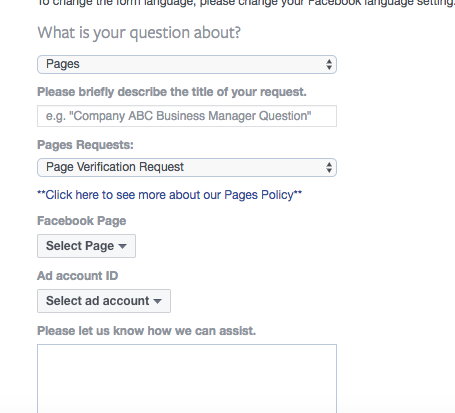Click the 'Facebook Page' field label
This screenshot has width=455, height=413.
point(82,221)
